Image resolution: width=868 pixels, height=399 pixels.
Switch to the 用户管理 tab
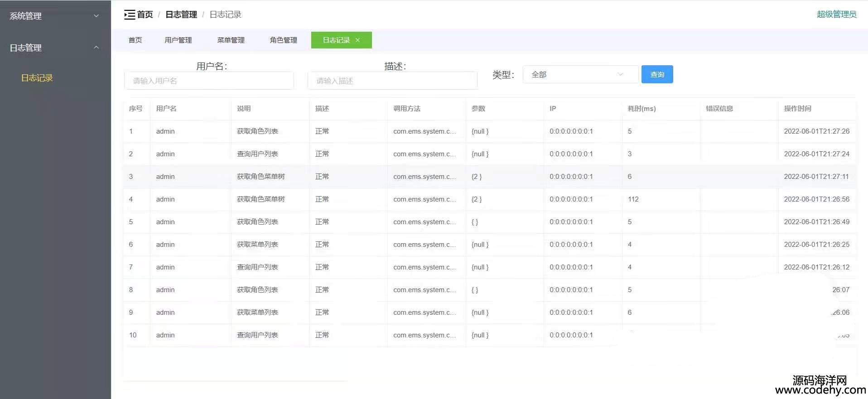(x=178, y=40)
